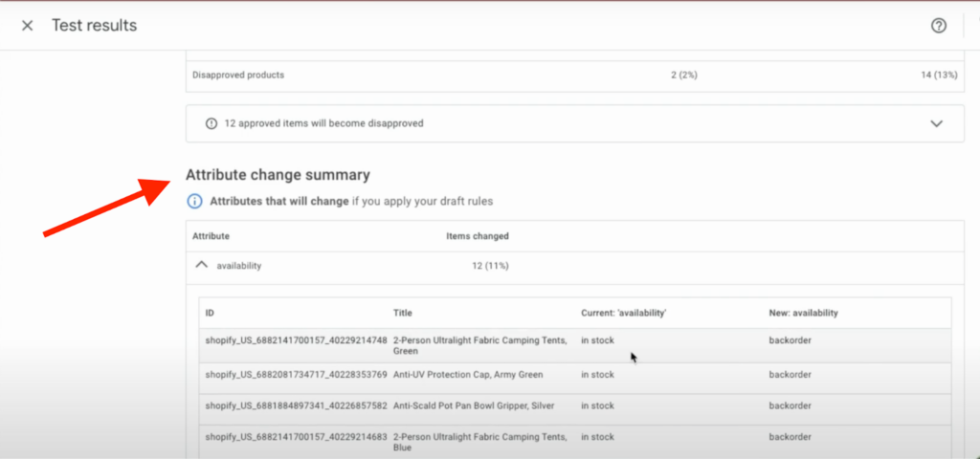The height and width of the screenshot is (459, 980).
Task: Click the Attributes that will change description text
Action: [351, 202]
